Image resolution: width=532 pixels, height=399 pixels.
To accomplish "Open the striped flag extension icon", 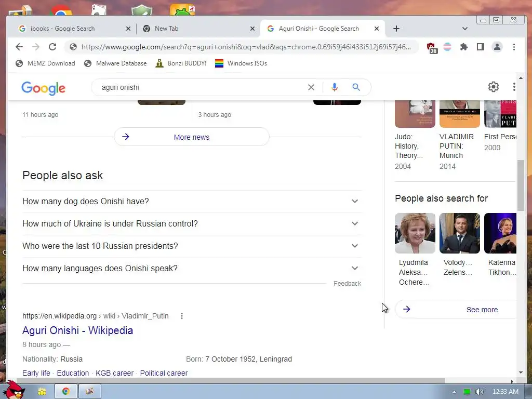I will coord(447,47).
